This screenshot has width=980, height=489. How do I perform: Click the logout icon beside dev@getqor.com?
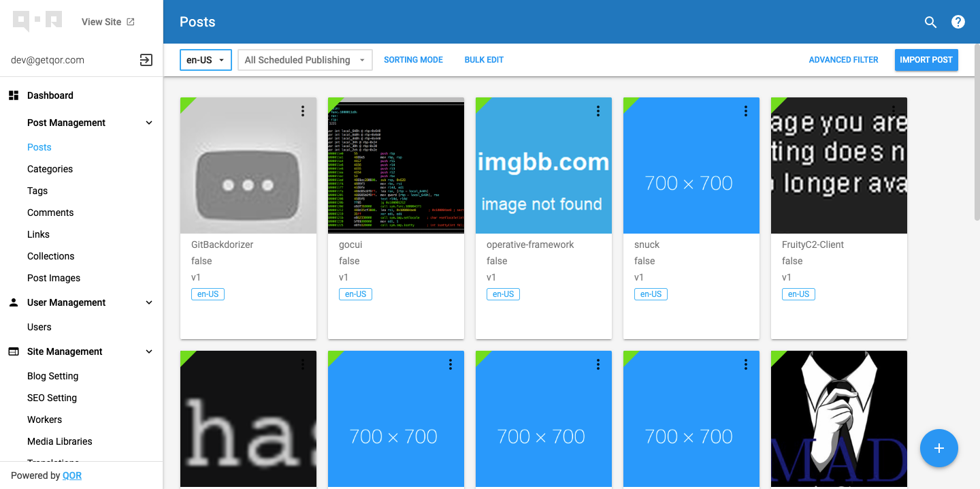[146, 60]
